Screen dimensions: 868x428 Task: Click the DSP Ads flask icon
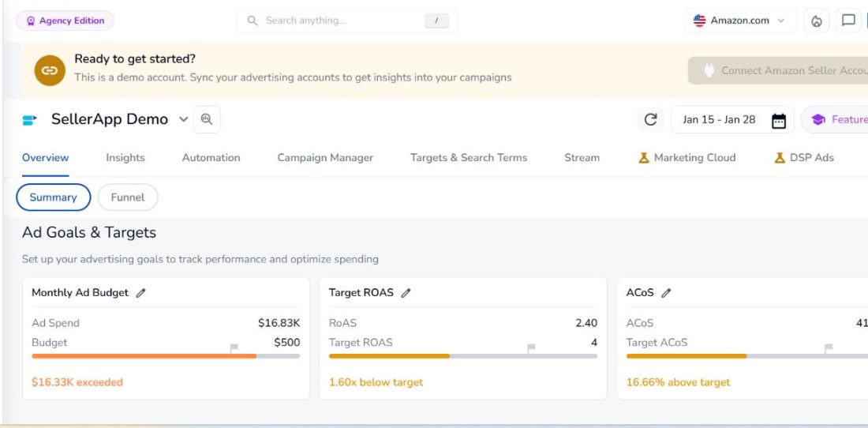click(780, 158)
